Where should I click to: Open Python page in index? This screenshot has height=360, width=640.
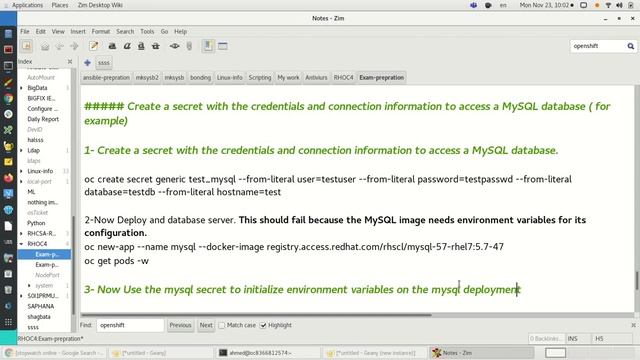click(x=36, y=223)
